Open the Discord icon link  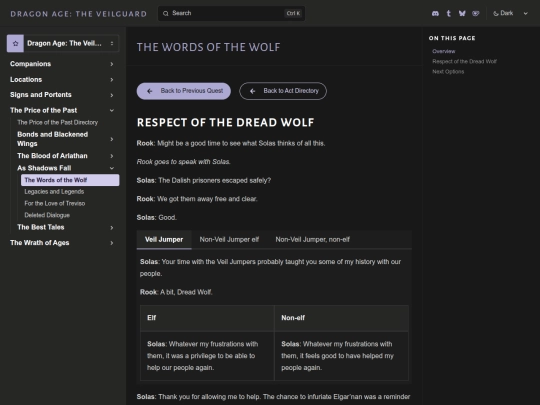pos(435,13)
